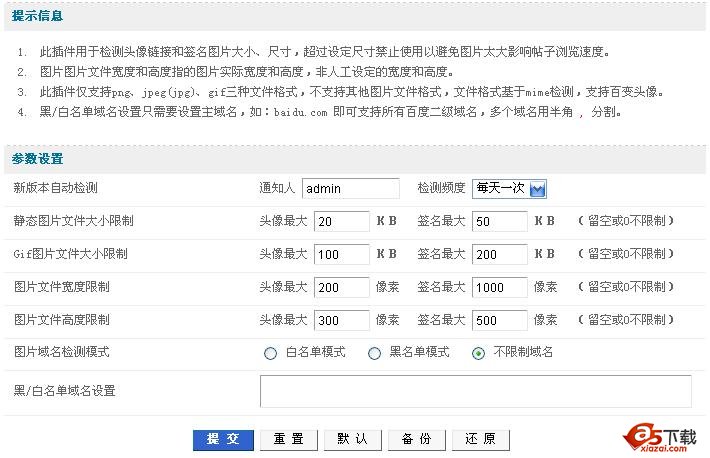The image size is (710, 458).
Task: Click the 还原 restore button
Action: click(x=480, y=440)
